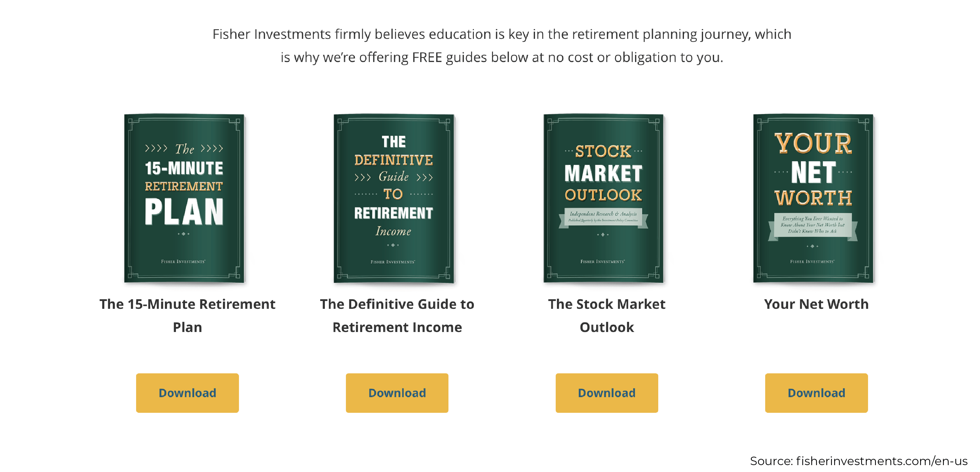Click the 'Everything You Ever Wanted' ribbon banner
The width and height of the screenshot is (980, 472).
tap(813, 226)
